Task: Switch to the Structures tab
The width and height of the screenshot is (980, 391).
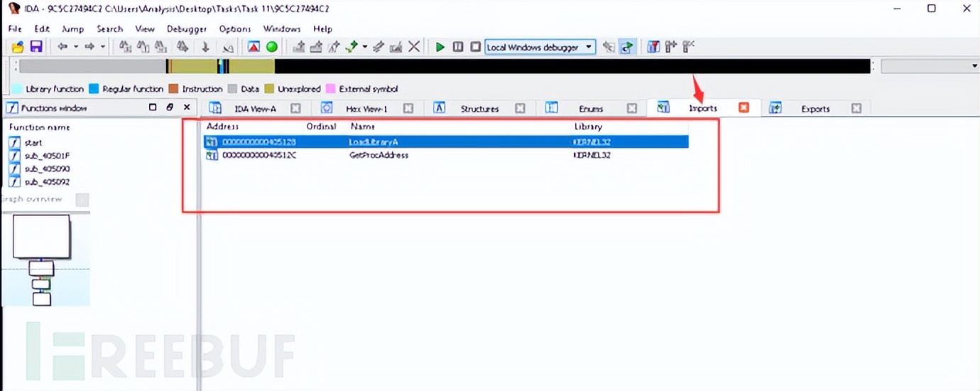Action: tap(479, 109)
